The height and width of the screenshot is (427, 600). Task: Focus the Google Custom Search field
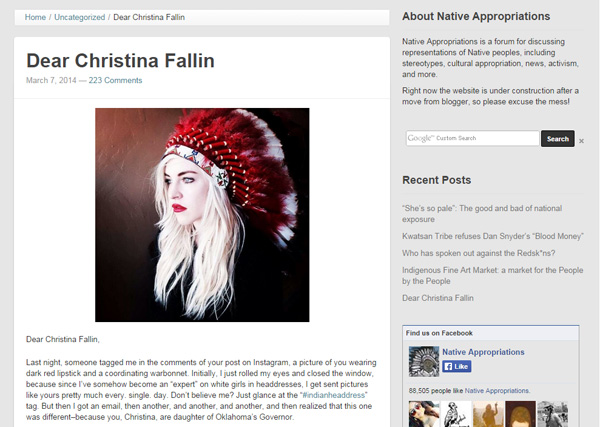[x=473, y=138]
